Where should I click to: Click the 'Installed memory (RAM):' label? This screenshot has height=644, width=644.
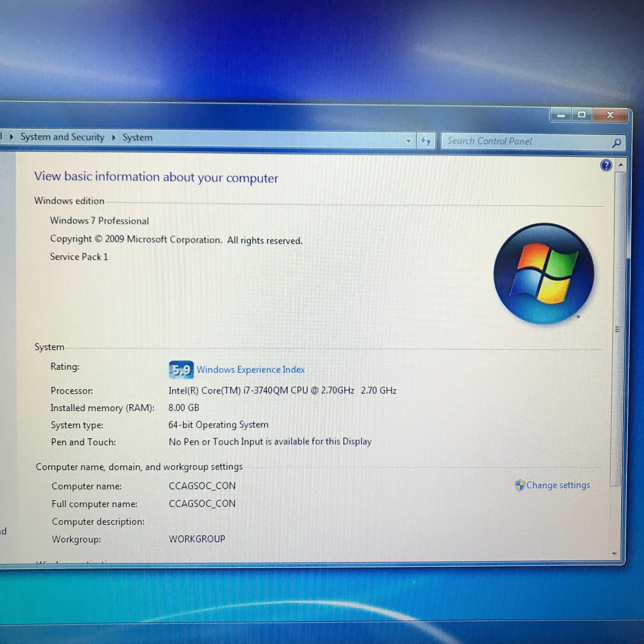tap(102, 408)
